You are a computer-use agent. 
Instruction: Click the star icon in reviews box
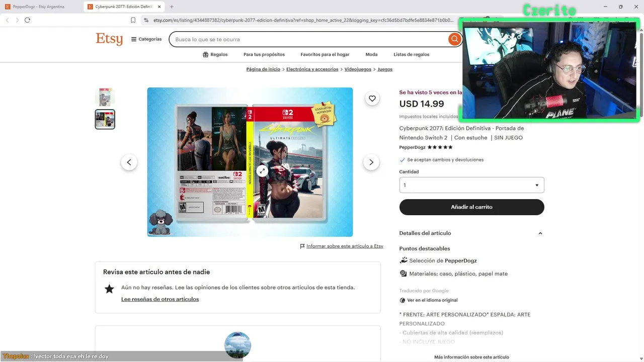tap(109, 289)
